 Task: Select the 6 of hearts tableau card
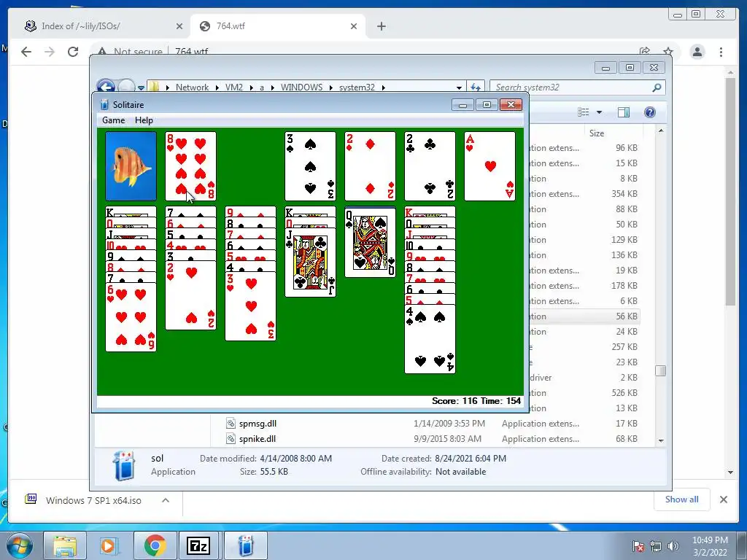[x=131, y=317]
